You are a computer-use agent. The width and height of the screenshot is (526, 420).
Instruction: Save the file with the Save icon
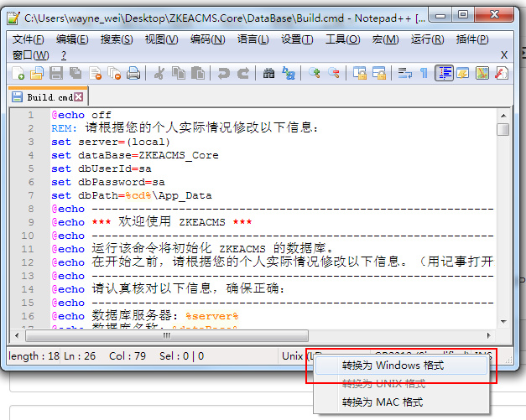[x=56, y=73]
